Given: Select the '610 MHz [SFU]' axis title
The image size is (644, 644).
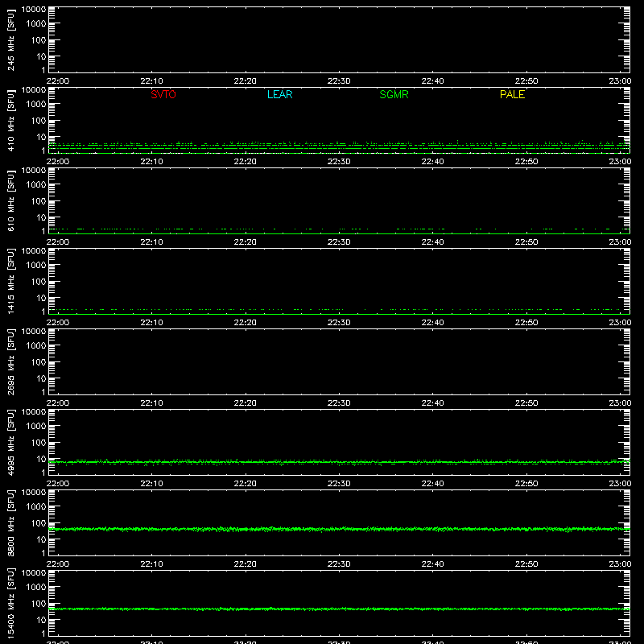Looking at the screenshot, I should click(x=11, y=201).
